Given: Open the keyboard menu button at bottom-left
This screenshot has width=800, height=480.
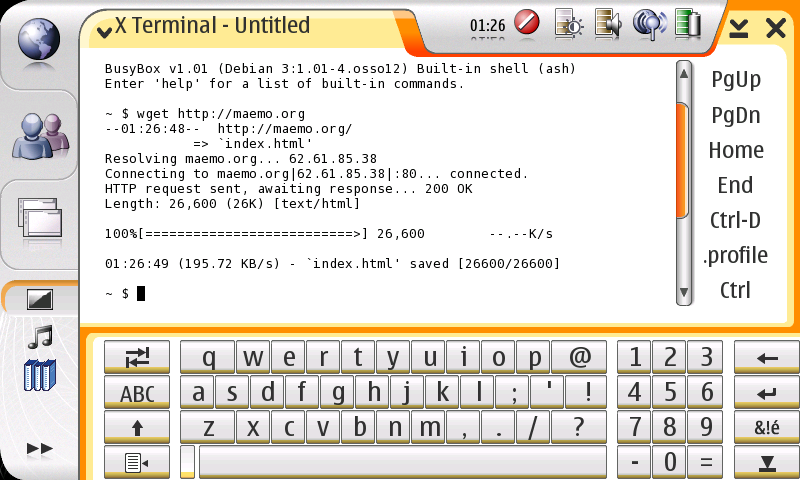Looking at the screenshot, I should click(137, 462).
